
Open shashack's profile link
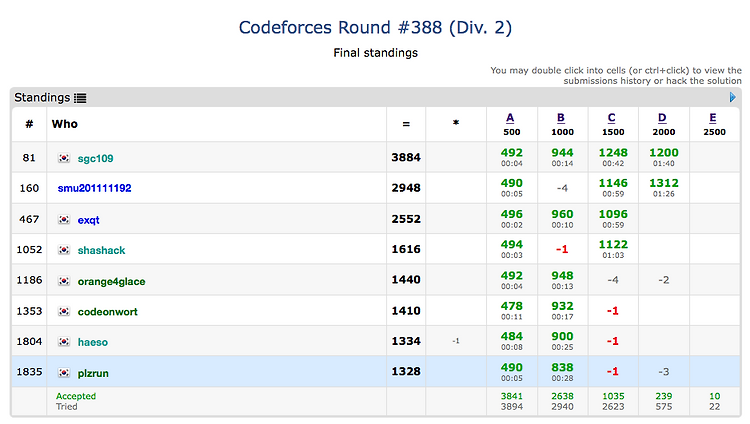[x=101, y=250]
